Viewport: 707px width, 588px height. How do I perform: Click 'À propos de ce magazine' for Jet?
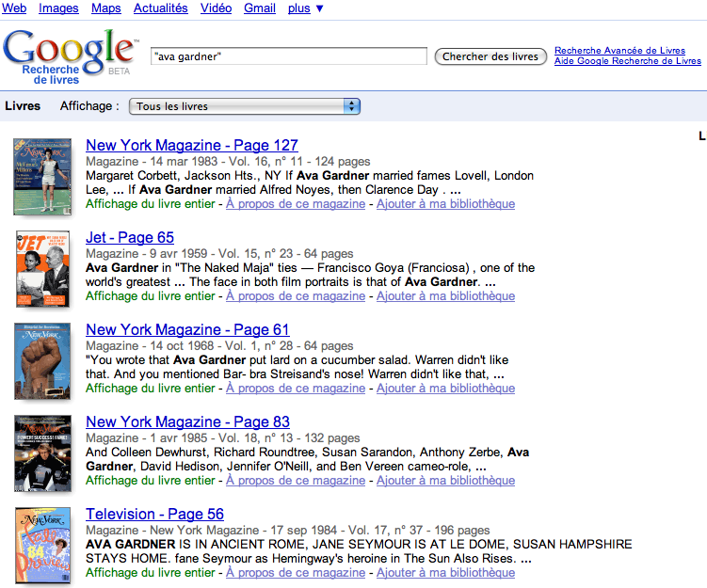296,296
